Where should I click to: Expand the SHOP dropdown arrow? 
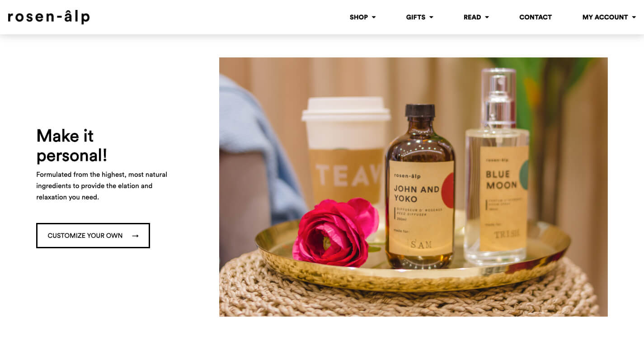coord(374,17)
